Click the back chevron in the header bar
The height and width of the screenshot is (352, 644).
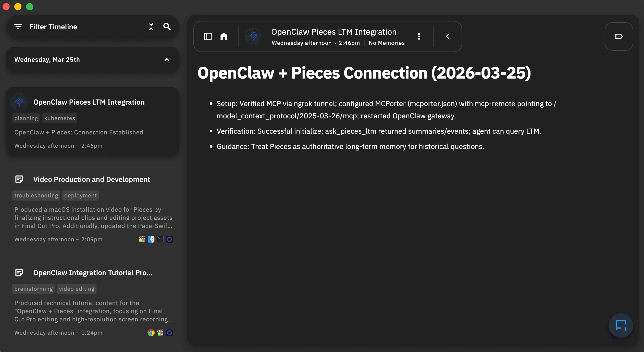[x=448, y=36]
